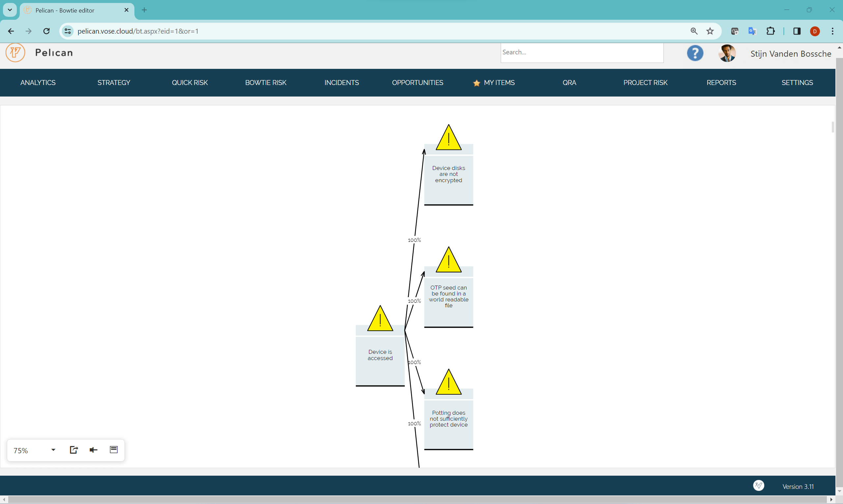Screen dimensions: 843x504
Task: Open the browser tab search chevron
Action: (10, 10)
